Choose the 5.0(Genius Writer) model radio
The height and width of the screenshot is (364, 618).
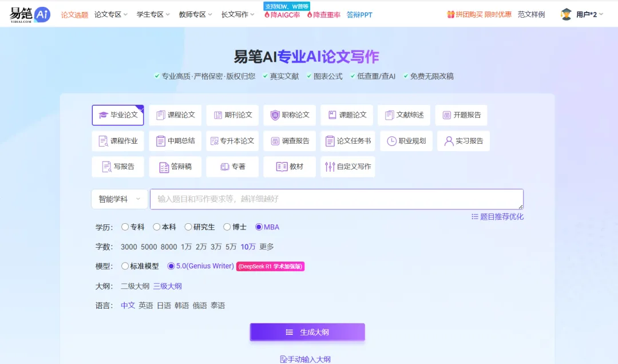point(171,266)
